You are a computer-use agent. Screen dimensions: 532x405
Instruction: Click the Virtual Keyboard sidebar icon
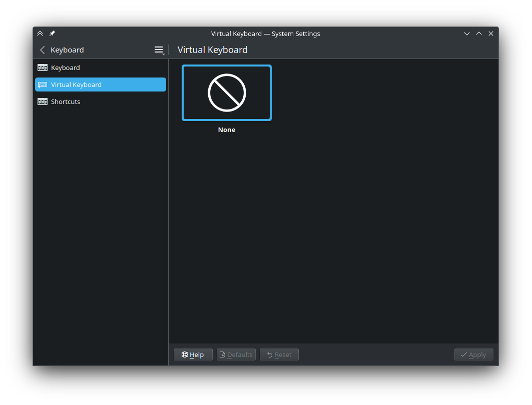(43, 84)
